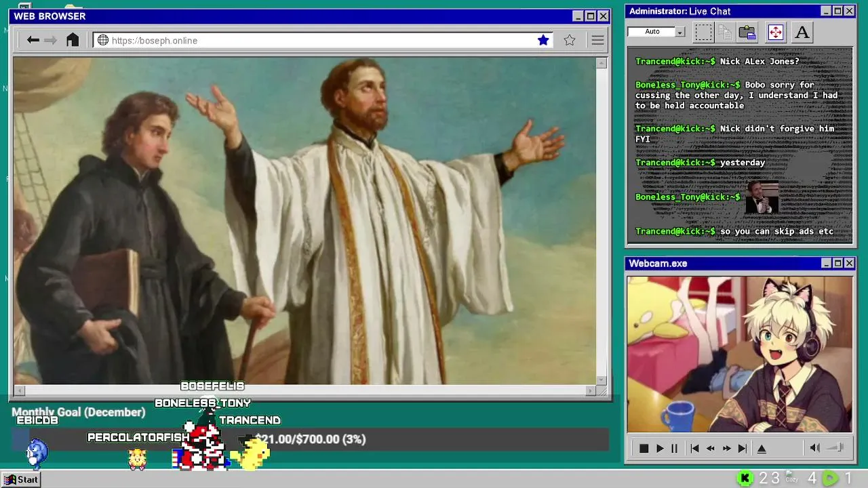Open the browser home page
Screen dimensions: 868x488
73,40
